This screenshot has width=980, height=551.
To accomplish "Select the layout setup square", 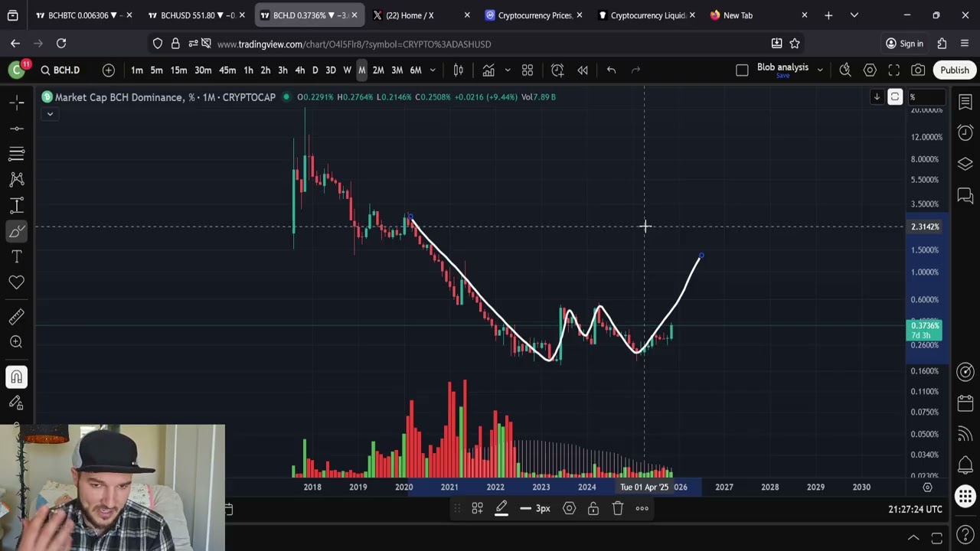I will (x=742, y=70).
